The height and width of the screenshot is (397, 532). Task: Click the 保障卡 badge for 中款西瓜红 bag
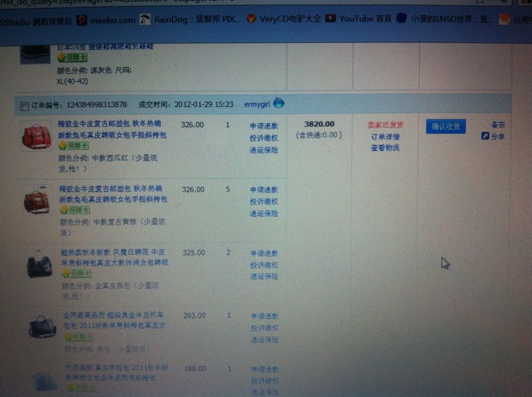point(74,146)
